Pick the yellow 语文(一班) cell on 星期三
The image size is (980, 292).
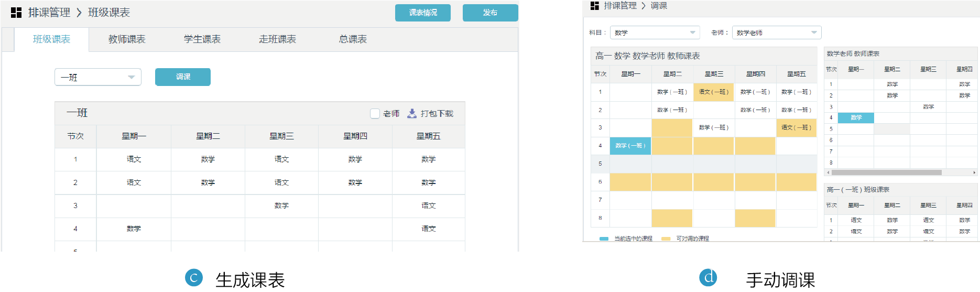pos(713,92)
